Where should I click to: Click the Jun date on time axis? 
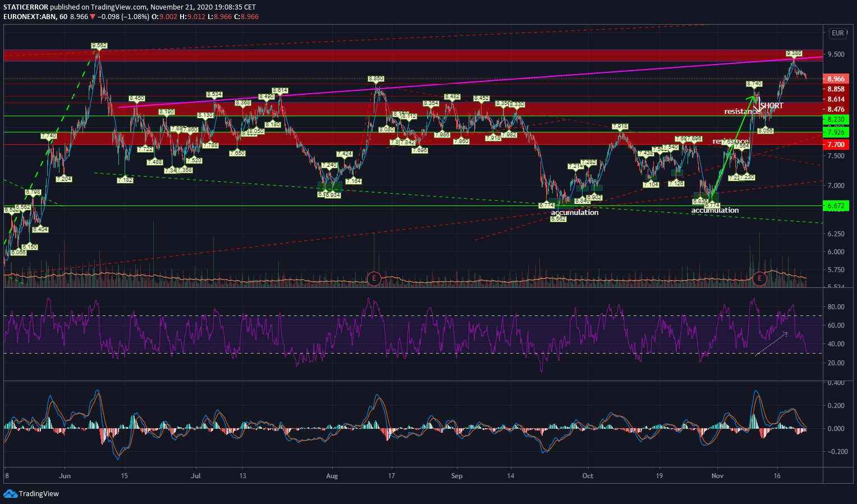(x=65, y=476)
